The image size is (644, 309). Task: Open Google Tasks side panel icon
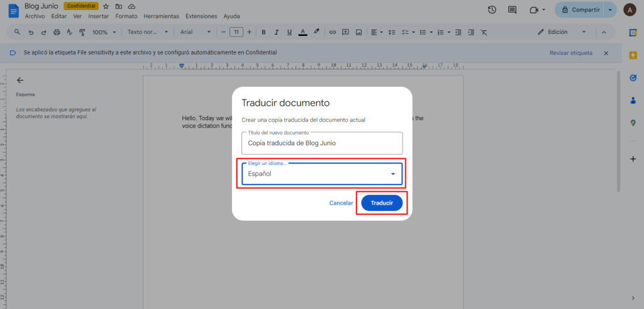coord(633,77)
